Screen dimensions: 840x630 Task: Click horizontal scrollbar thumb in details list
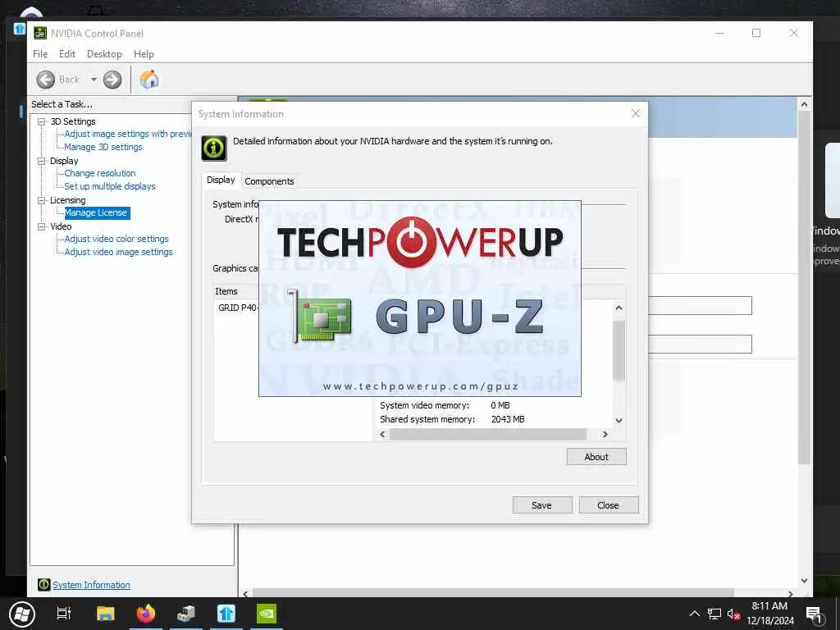[487, 435]
